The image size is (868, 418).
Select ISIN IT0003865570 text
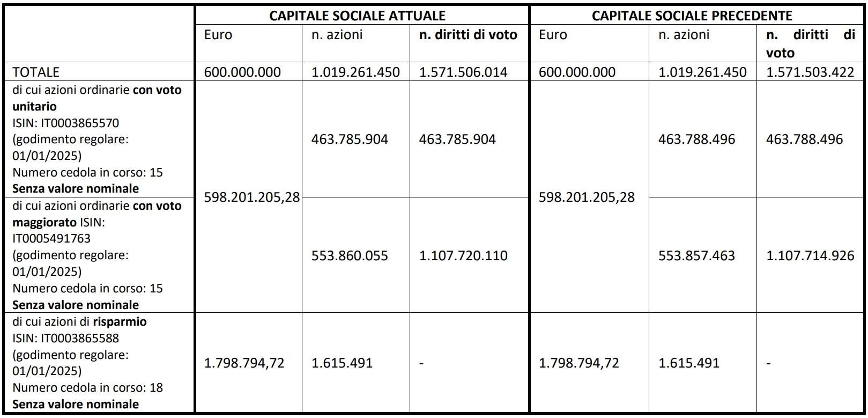[x=66, y=123]
